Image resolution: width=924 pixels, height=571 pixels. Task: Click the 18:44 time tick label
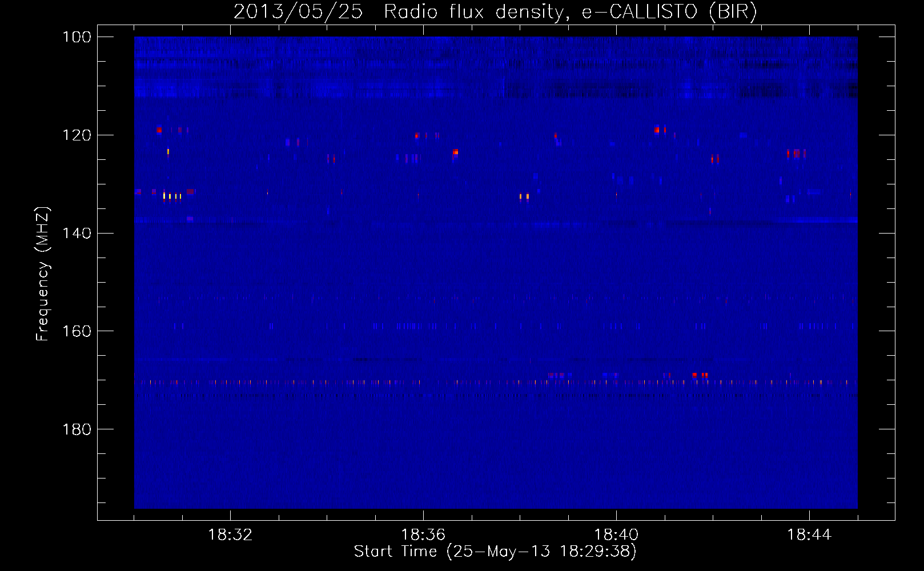[x=809, y=534]
